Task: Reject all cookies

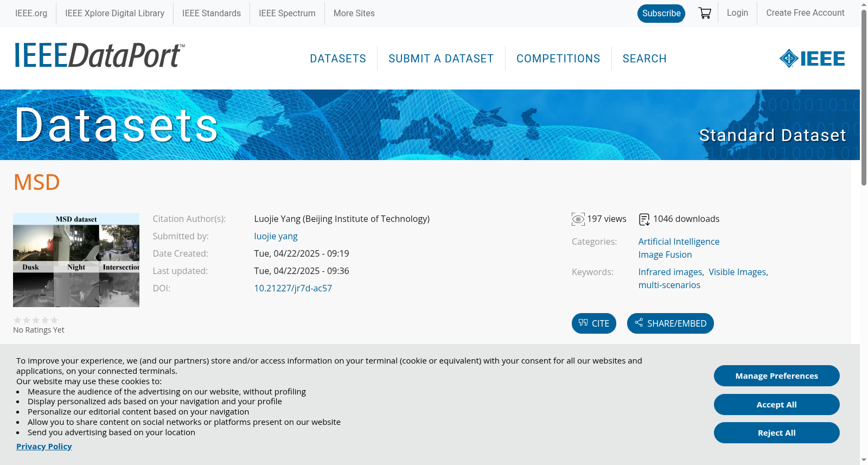Action: point(777,433)
